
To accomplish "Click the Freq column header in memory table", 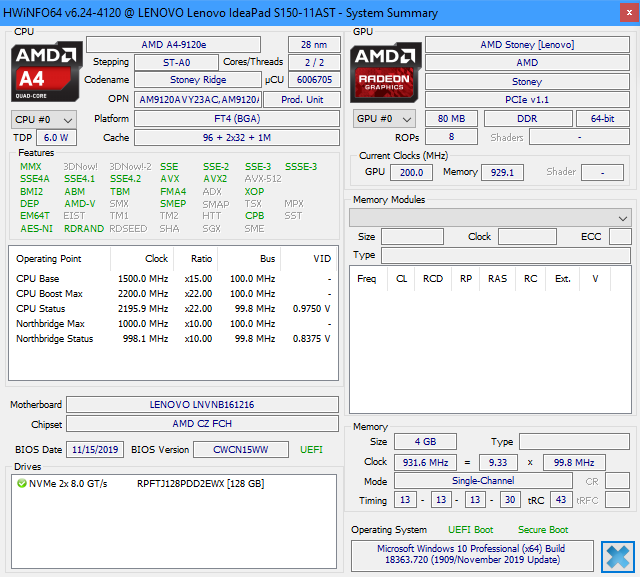I will coord(367,279).
